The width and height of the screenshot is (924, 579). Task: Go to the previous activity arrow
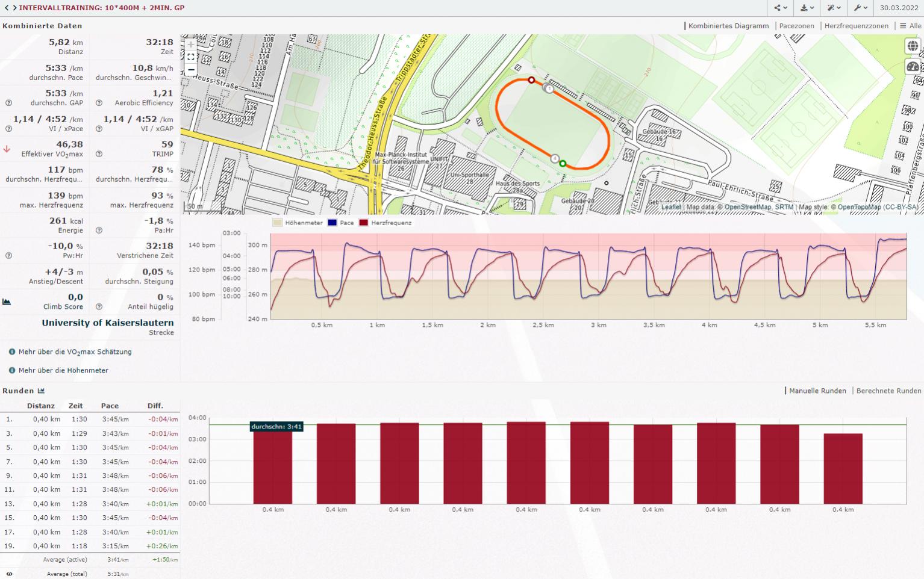[6, 8]
